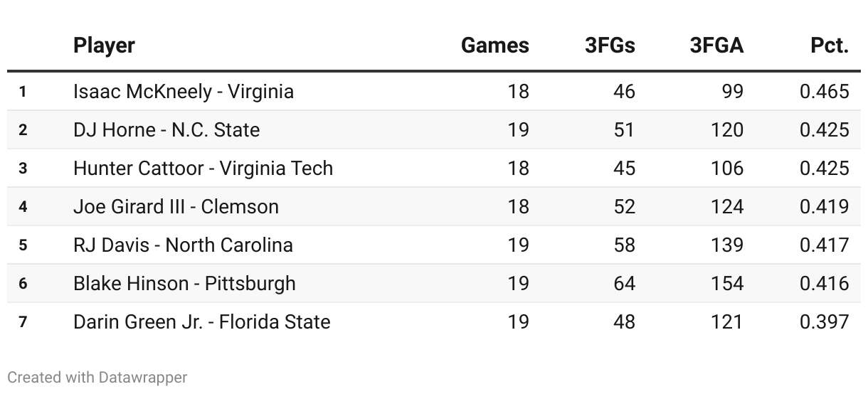Select rank number 7 in last row

[x=23, y=322]
